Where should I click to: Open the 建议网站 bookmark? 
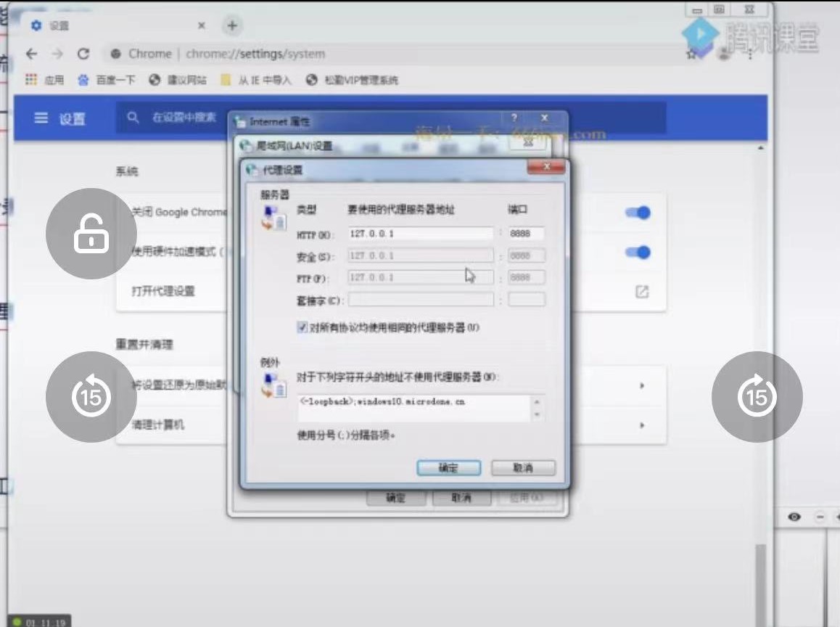[177, 81]
